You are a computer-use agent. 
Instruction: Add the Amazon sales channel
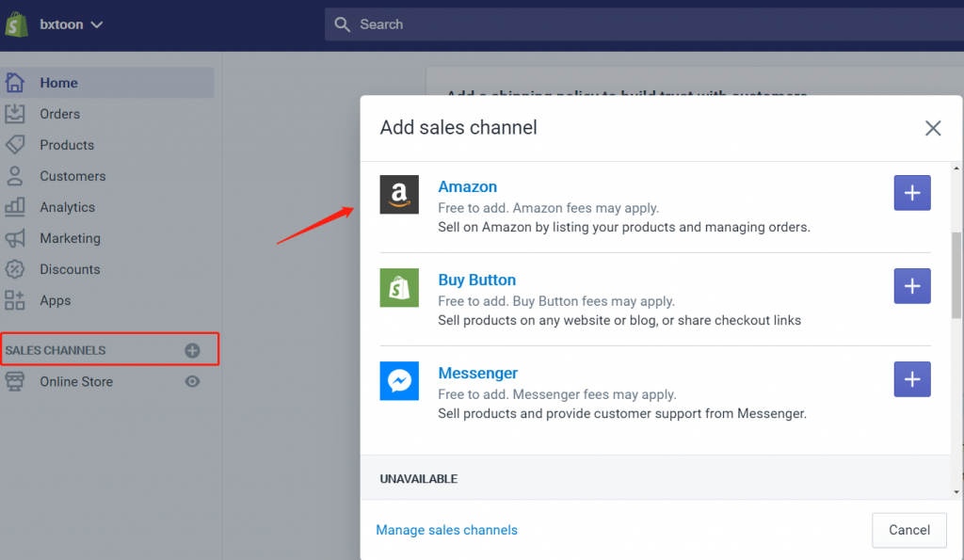(x=911, y=193)
